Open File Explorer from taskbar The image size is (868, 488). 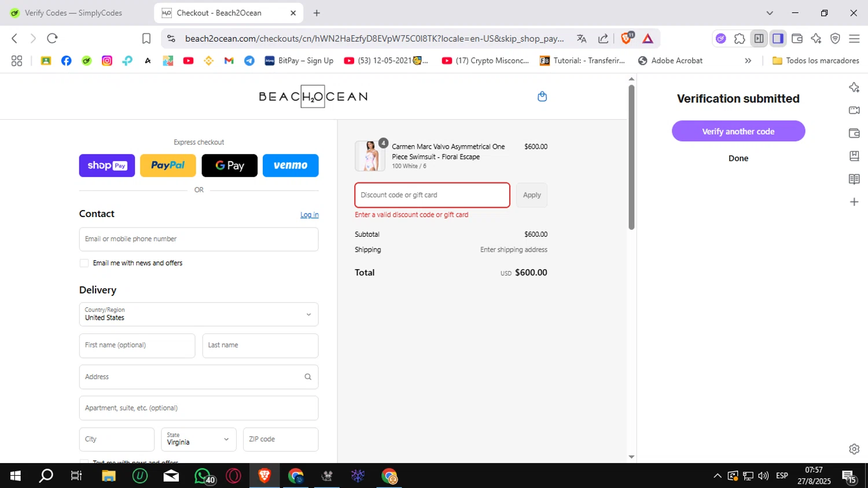(109, 476)
